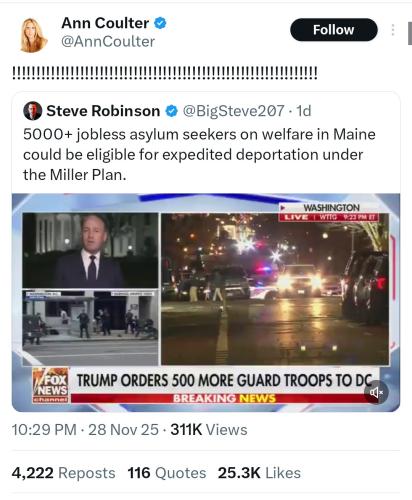
Task: Open the Steve Robinson display name
Action: pos(103,111)
